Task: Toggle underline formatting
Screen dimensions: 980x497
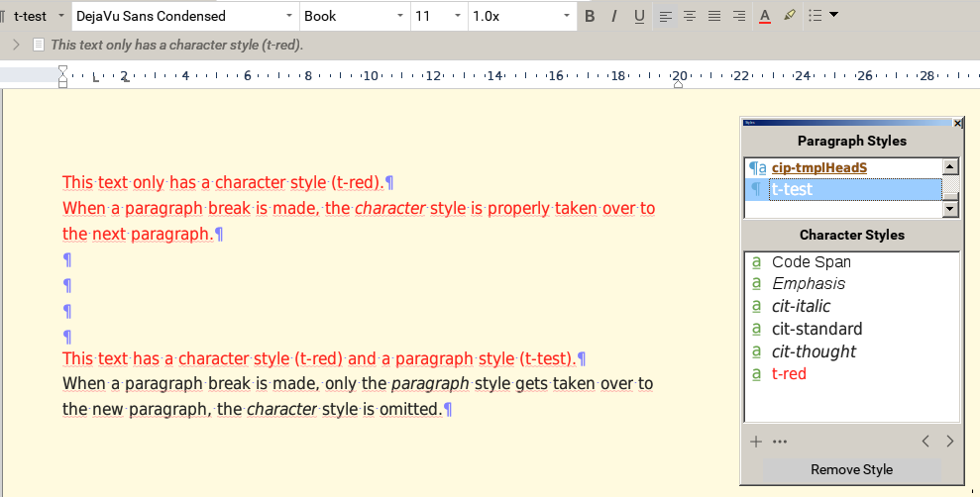Action: (x=639, y=16)
